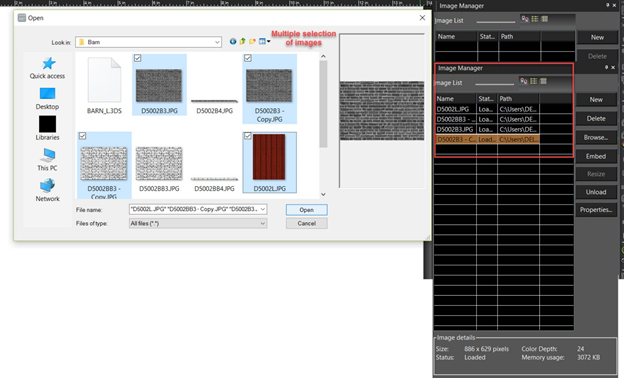Screen dimensions: 624x378
Task: Create a new folder with the folder icon
Action: [252, 41]
